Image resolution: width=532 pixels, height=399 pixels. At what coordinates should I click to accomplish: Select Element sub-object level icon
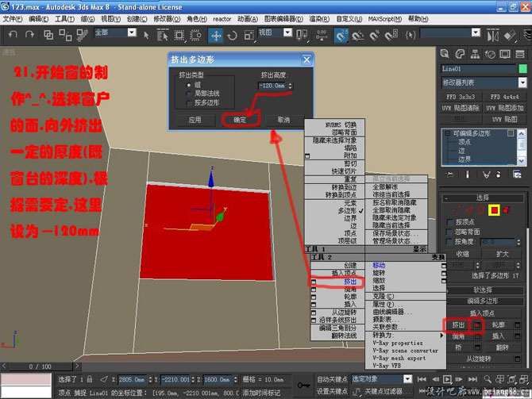507,210
